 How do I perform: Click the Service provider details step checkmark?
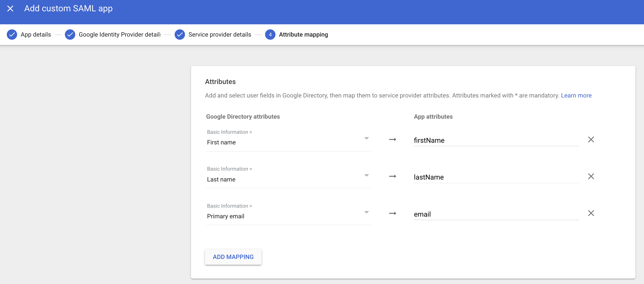pos(180,34)
